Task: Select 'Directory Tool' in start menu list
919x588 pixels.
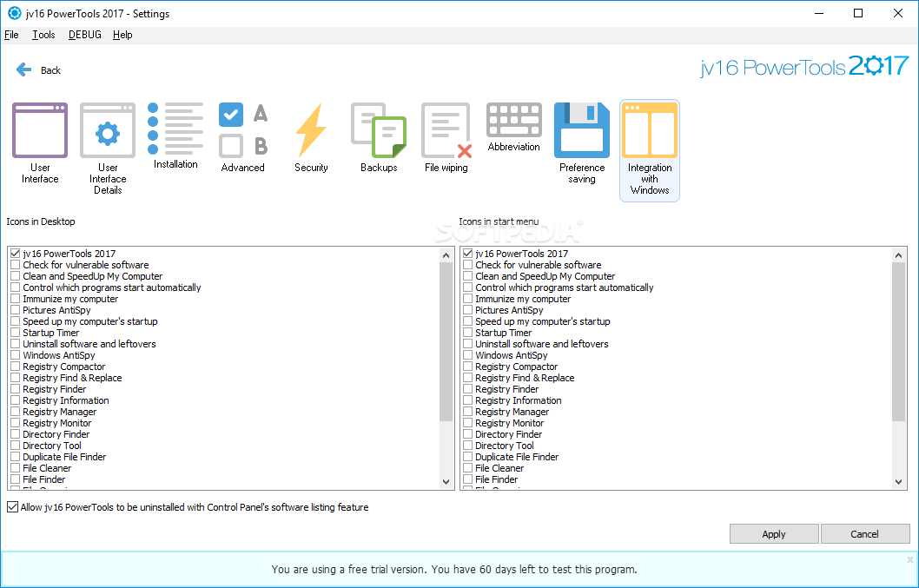Action: pyautogui.click(x=504, y=446)
